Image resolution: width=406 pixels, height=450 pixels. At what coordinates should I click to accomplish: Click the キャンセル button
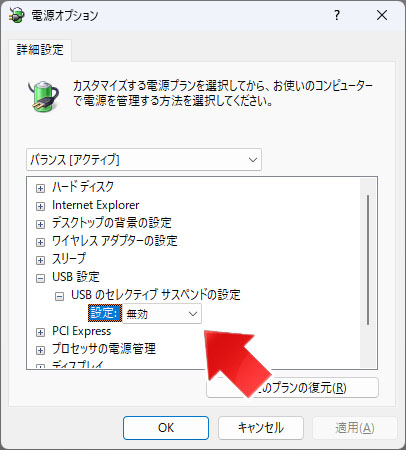tap(261, 428)
